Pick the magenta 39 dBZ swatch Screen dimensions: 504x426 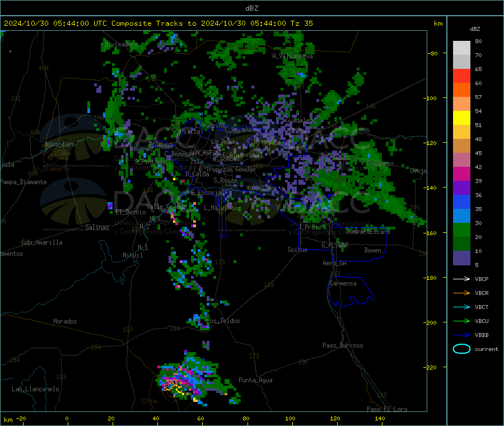pos(461,174)
